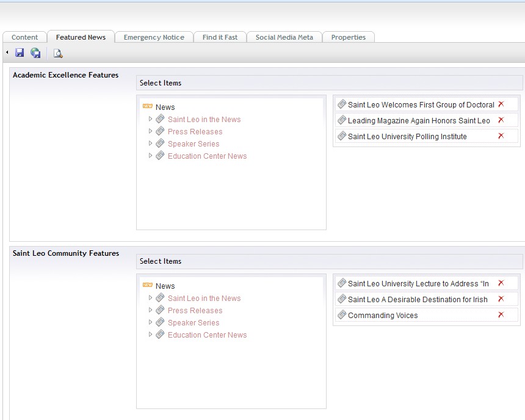Click tag icon of Saint Leo in the News, Community section

point(161,297)
